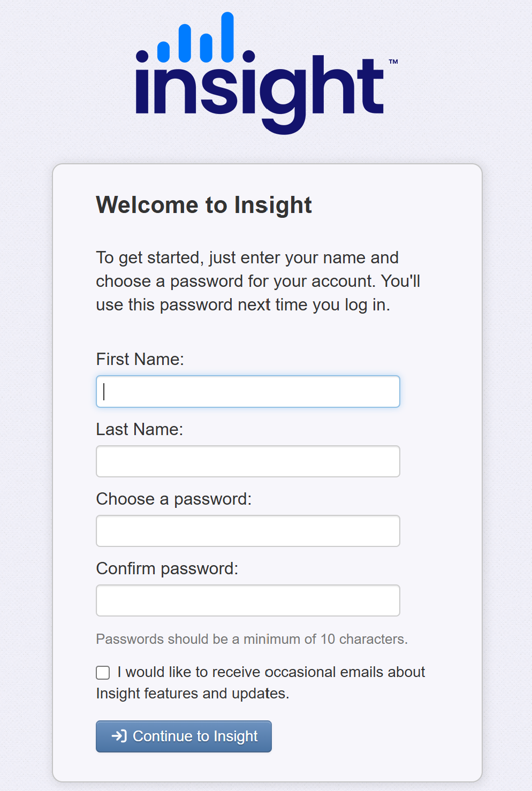The image size is (532, 791).
Task: Focus the First Name input field
Action: point(248,391)
